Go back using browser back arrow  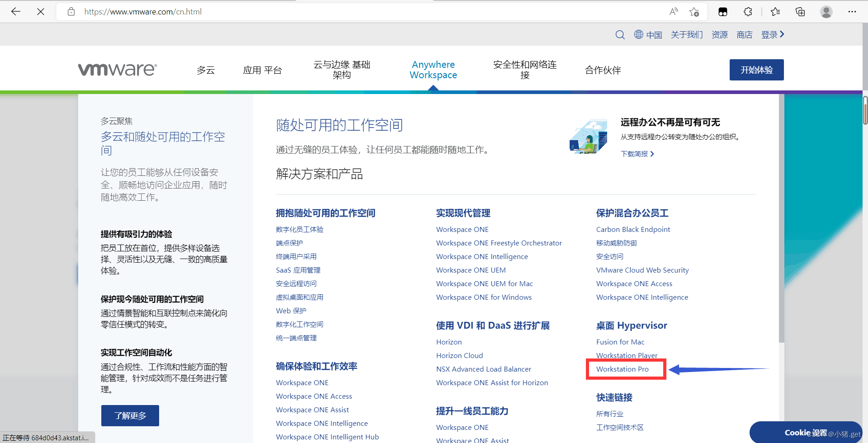pyautogui.click(x=16, y=12)
